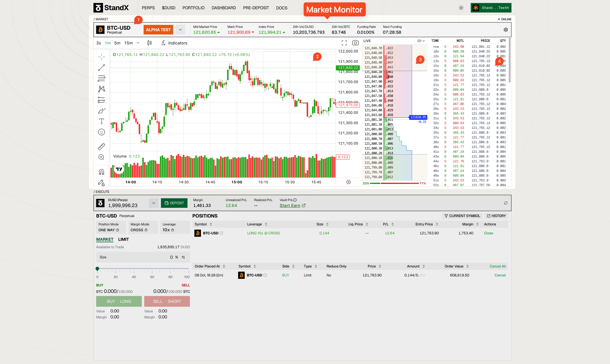This screenshot has height=364, width=610.
Task: Toggle the CURRENT SYMBOL filter
Action: (x=462, y=216)
